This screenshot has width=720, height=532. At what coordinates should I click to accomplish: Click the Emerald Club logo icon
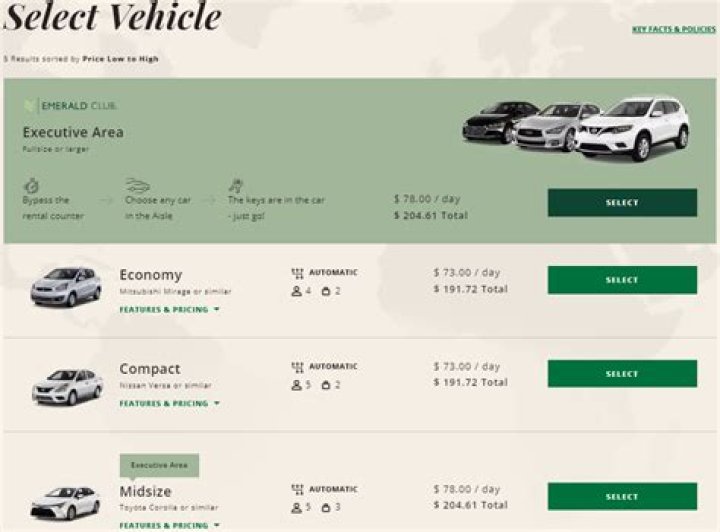point(31,105)
